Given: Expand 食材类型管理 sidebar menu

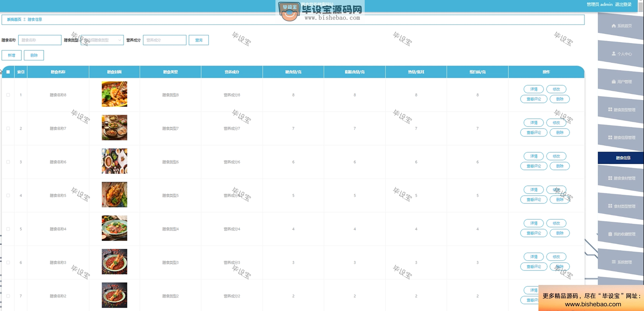Looking at the screenshot, I should [x=621, y=206].
